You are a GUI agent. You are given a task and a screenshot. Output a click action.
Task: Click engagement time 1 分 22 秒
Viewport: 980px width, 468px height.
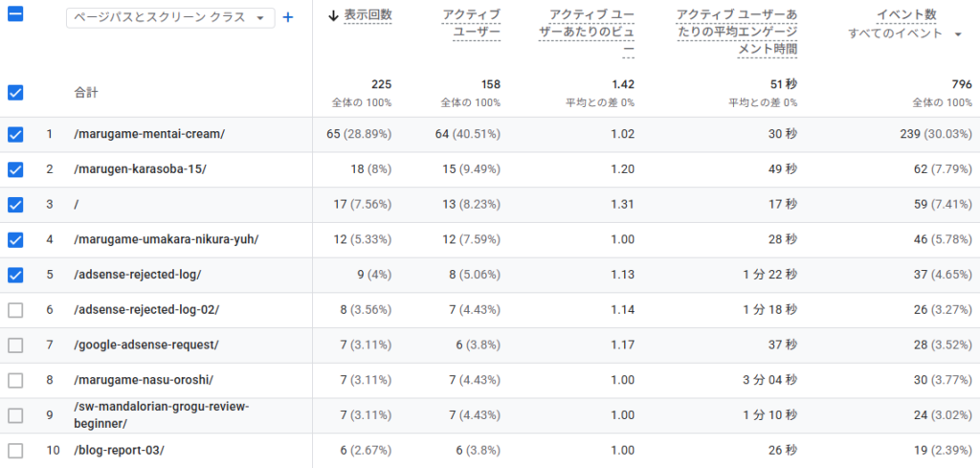point(768,275)
